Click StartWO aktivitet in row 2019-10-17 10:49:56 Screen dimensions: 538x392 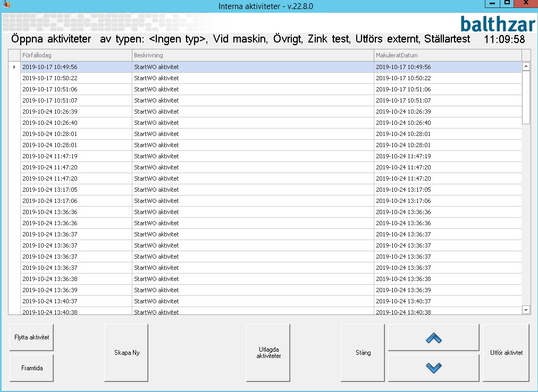point(253,67)
